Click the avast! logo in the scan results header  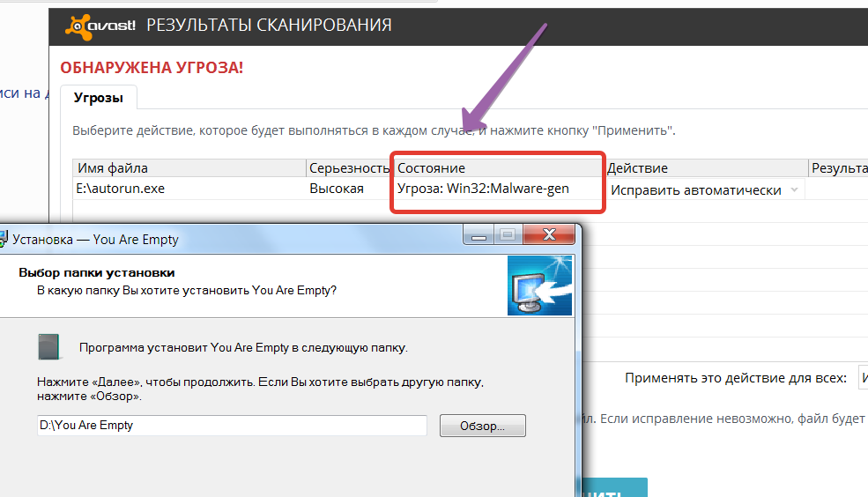(100, 26)
